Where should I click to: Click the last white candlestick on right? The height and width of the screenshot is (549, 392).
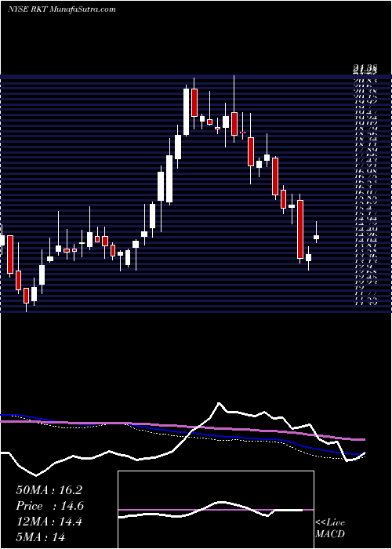[x=317, y=238]
